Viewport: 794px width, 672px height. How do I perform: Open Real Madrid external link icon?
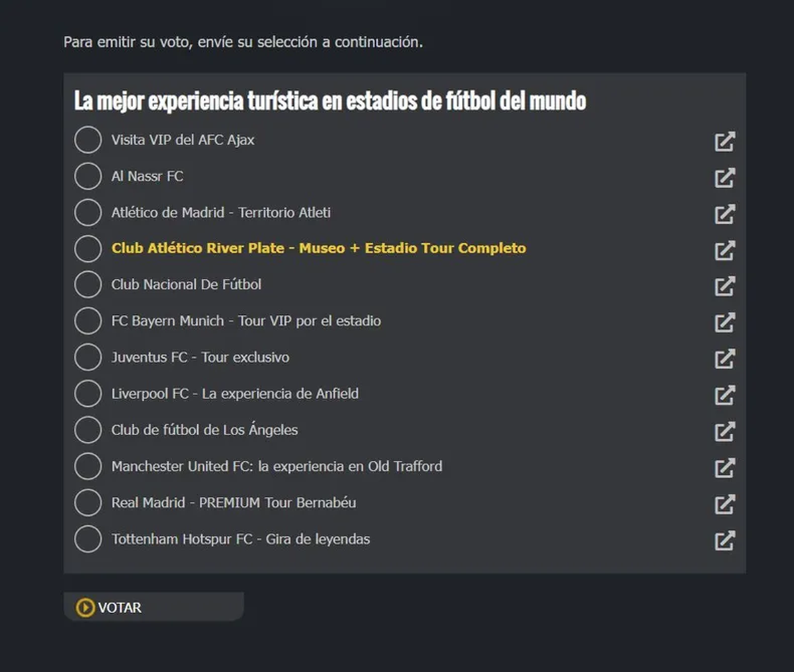tap(725, 505)
